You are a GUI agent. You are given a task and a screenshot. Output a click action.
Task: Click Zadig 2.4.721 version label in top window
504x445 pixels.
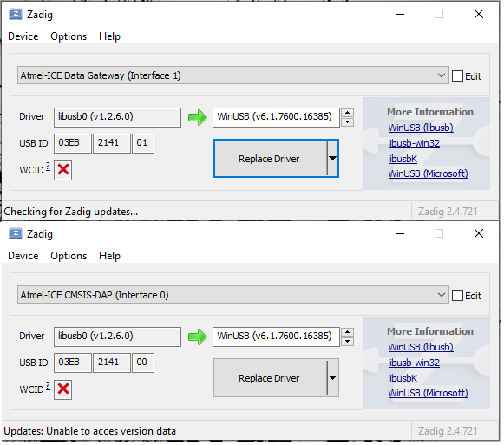pyautogui.click(x=448, y=212)
